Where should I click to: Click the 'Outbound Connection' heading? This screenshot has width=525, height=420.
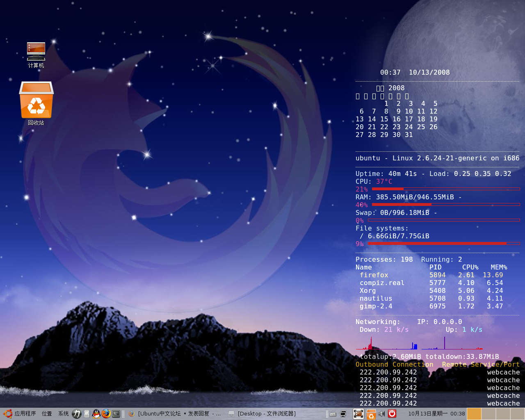[395, 365]
